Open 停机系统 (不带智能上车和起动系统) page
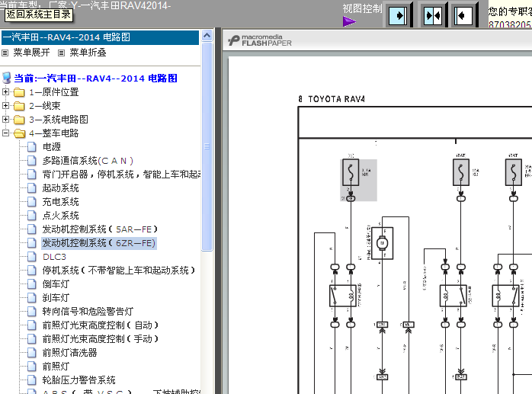The image size is (532, 394). (118, 271)
